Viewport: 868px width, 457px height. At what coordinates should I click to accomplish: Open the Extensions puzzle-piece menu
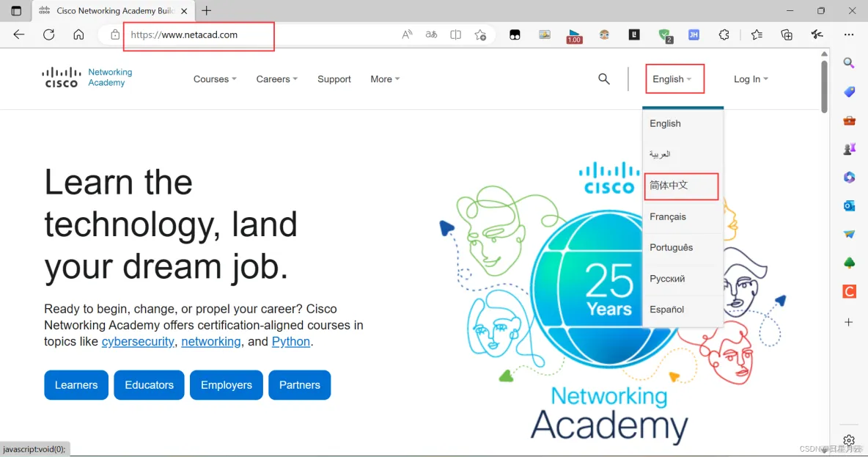click(x=724, y=34)
